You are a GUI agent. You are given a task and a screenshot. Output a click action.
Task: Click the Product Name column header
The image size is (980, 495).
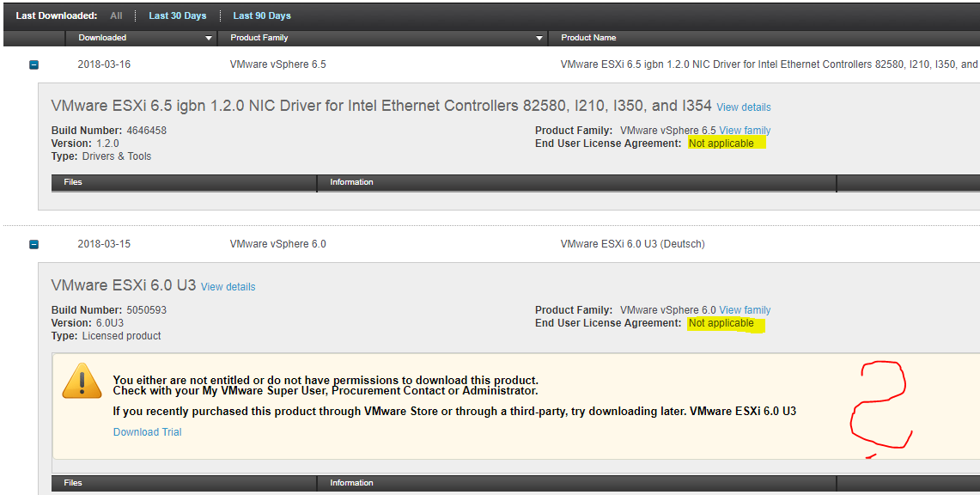tap(588, 38)
